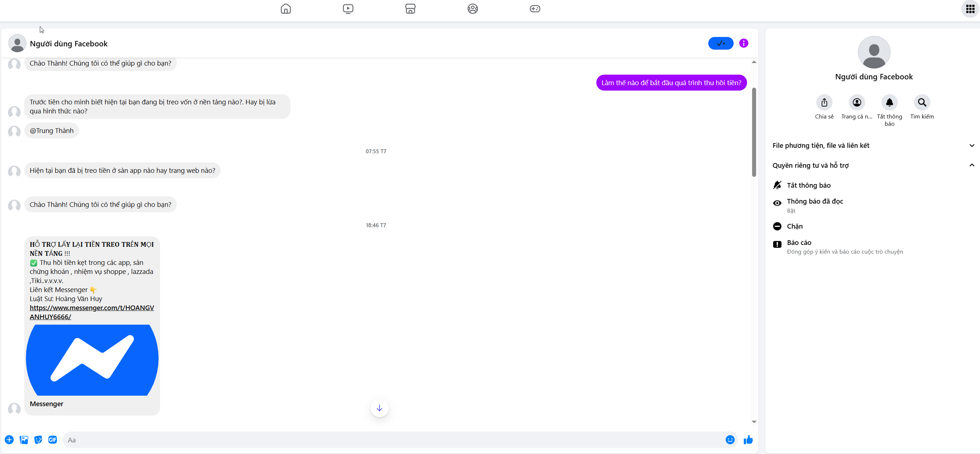The height and width of the screenshot is (454, 980).
Task: Click the thumbs-up like icon
Action: [x=748, y=440]
